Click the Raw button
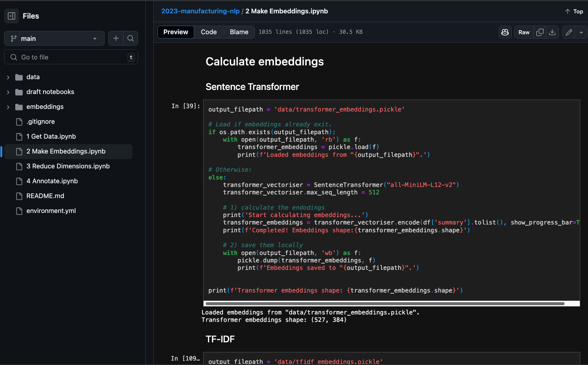This screenshot has width=588, height=365. click(524, 32)
